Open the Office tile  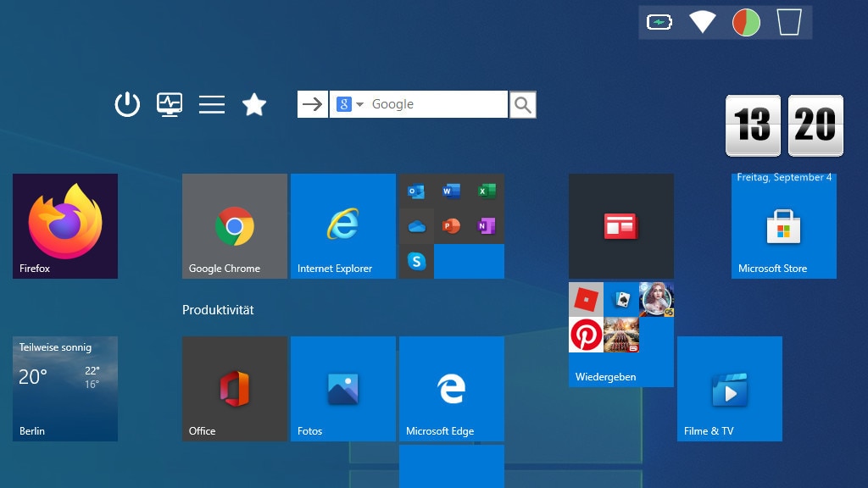235,388
